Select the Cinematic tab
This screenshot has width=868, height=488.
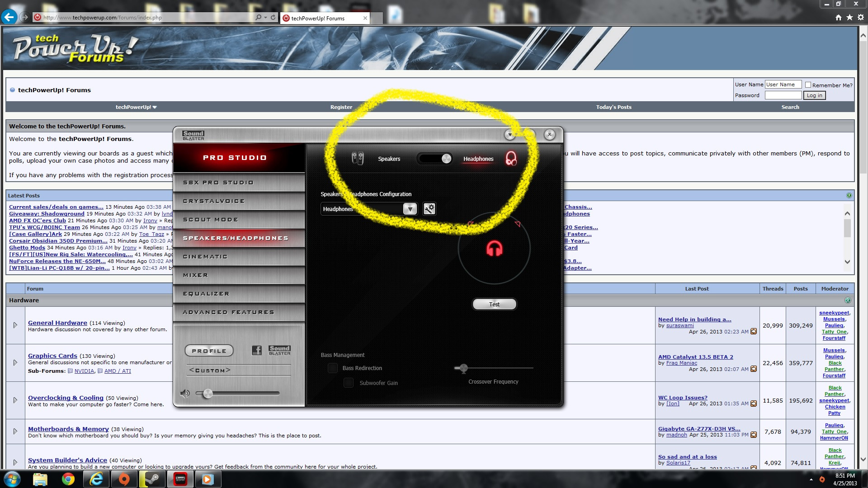pos(239,257)
